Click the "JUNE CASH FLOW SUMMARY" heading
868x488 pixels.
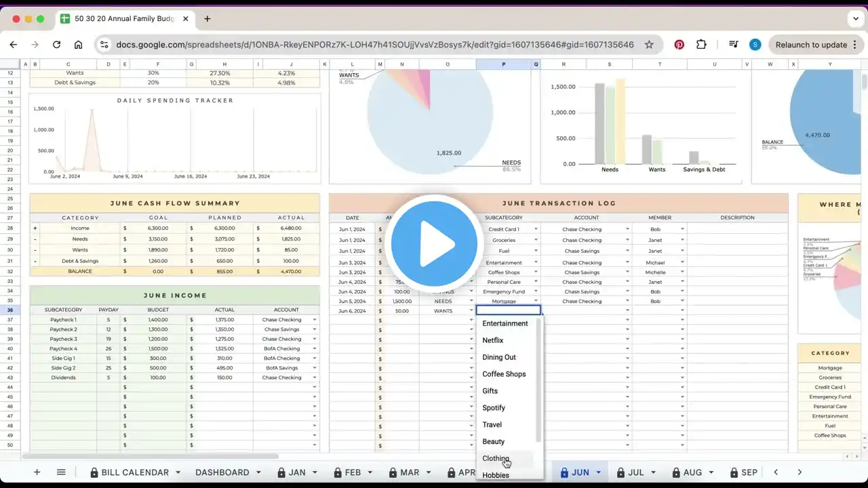[x=175, y=203]
